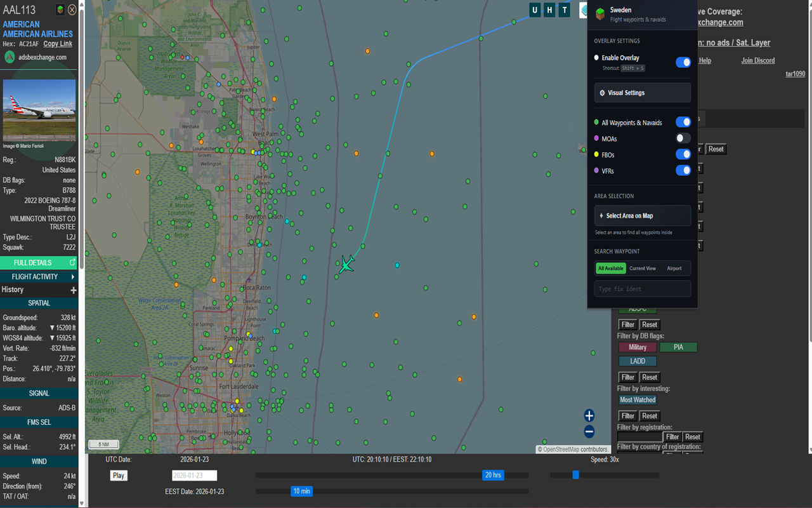Viewport: 812px width, 508px height.
Task: Click the tar1090 link
Action: [795, 74]
